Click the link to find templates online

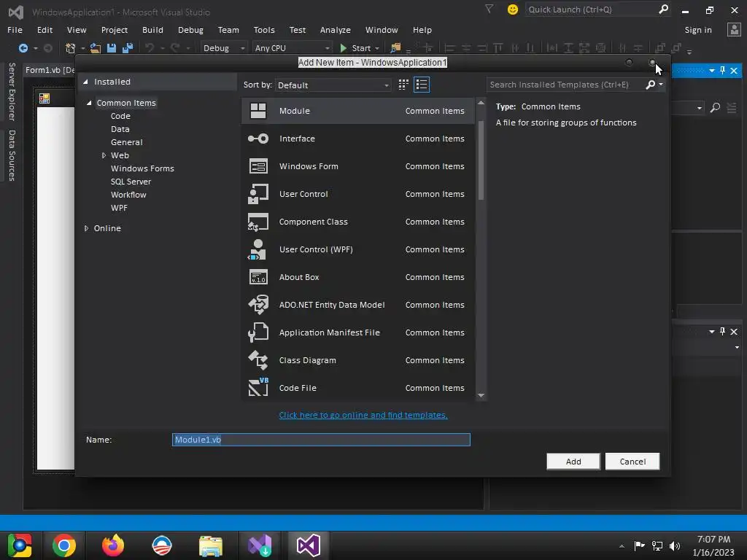363,415
